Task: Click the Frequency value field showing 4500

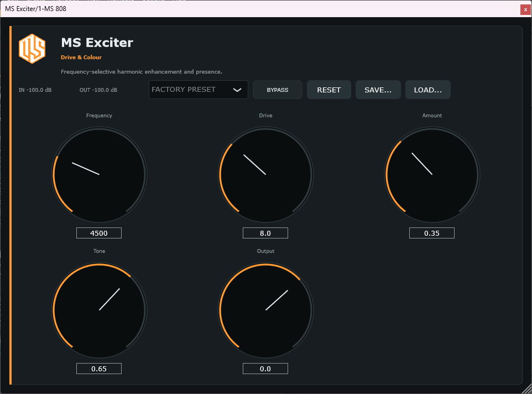Action: pyautogui.click(x=99, y=233)
